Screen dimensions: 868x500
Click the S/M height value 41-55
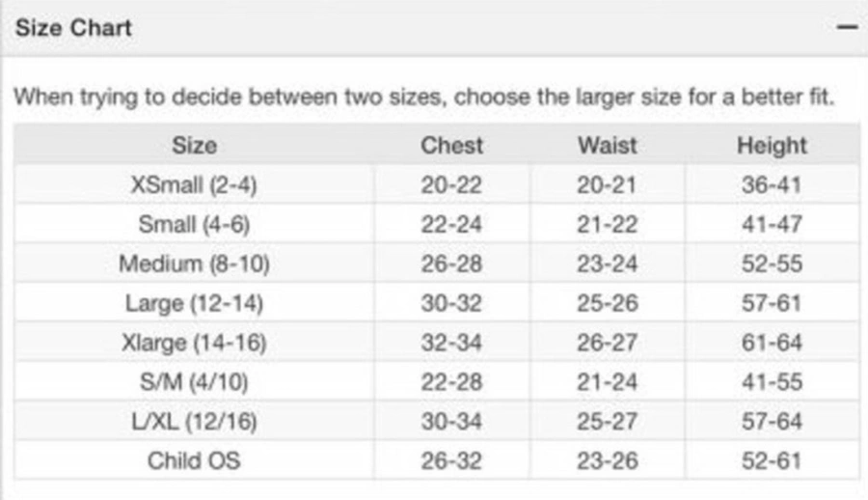(772, 382)
